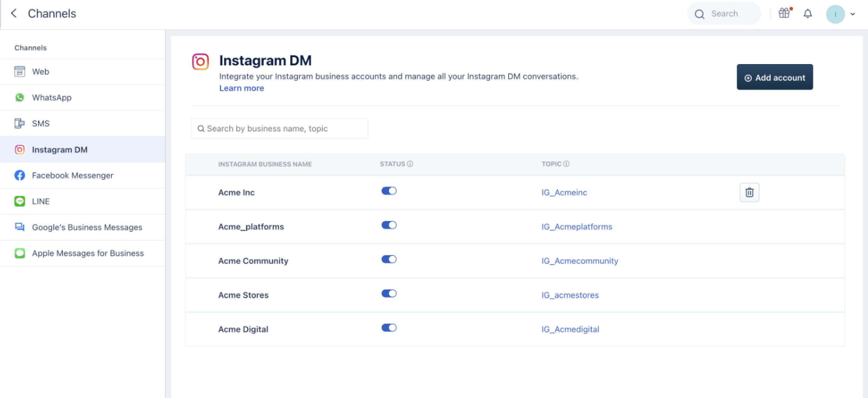Open the IG_Acmeplatforms topic link
The width and height of the screenshot is (868, 398).
577,227
